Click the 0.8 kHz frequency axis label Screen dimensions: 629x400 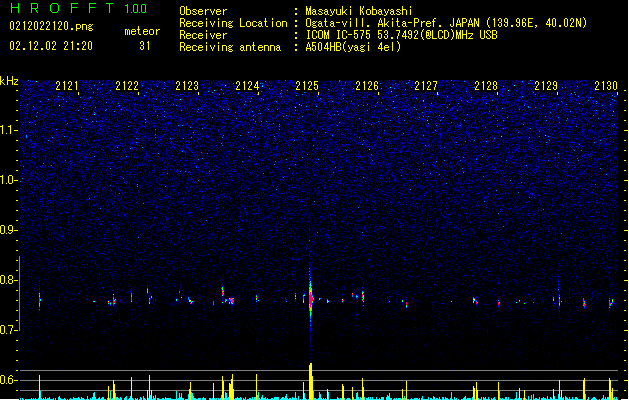(8, 280)
